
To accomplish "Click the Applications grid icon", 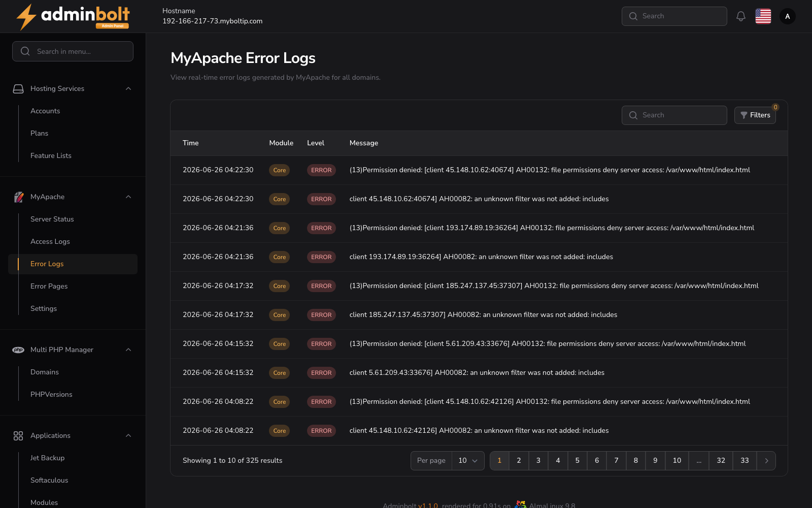I will (x=18, y=436).
